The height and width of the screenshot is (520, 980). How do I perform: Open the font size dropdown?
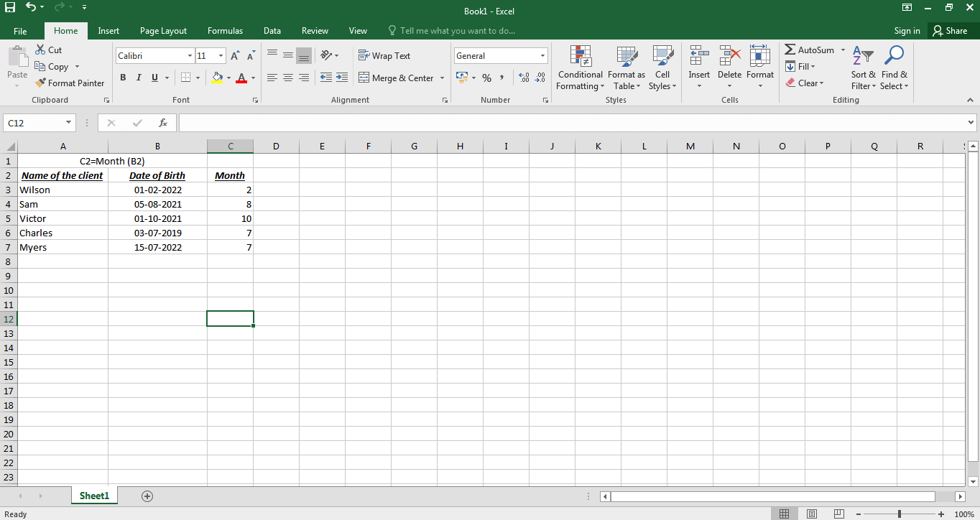tap(221, 55)
